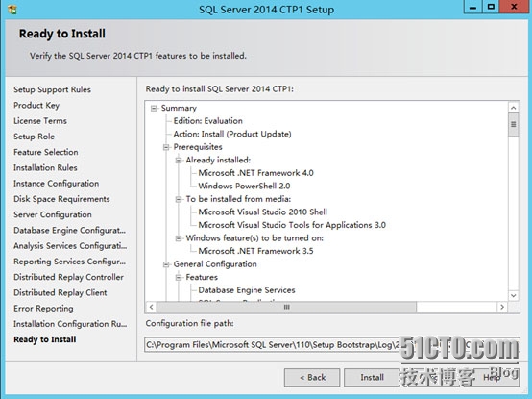The image size is (532, 399).
Task: Select Visual Studio Tools for Applications 3.0
Action: pos(292,225)
